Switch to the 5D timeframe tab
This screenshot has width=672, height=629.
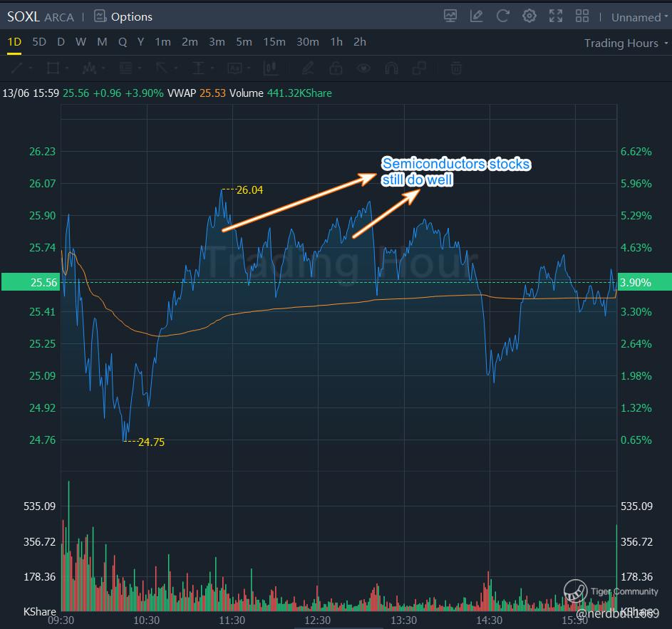(x=39, y=42)
